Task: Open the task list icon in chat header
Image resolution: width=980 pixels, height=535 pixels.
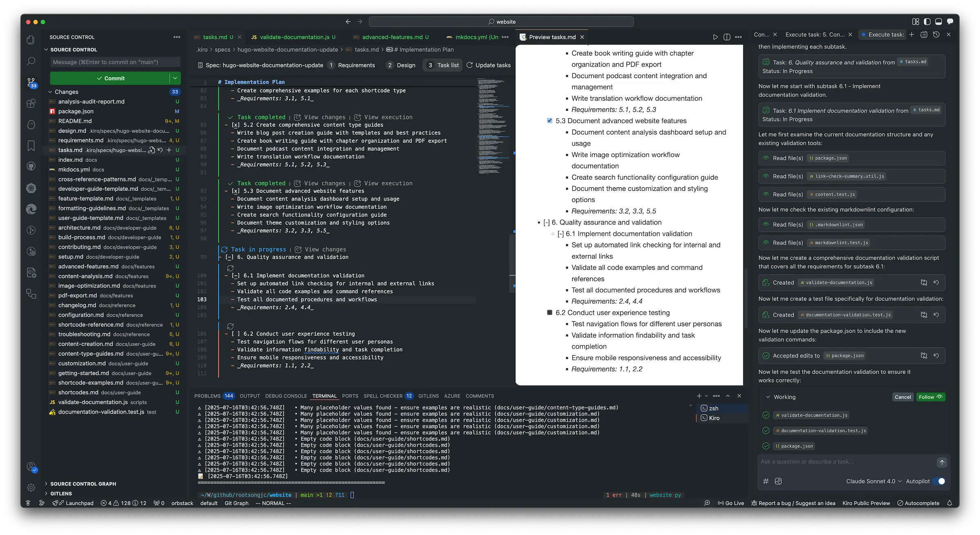Action: (x=924, y=35)
